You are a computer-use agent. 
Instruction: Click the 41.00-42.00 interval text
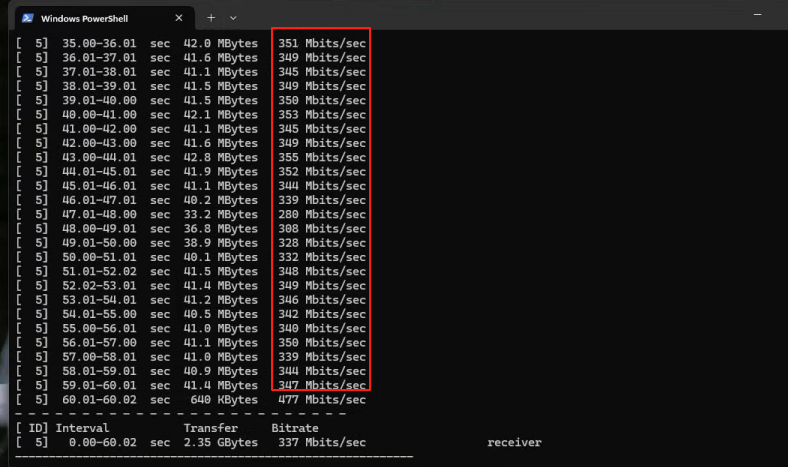[99, 129]
